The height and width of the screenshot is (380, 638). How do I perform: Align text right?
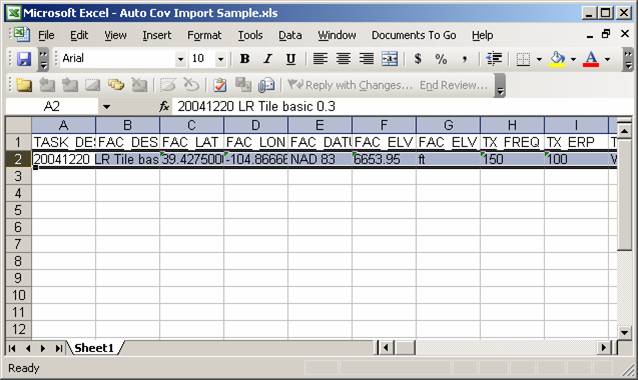coord(366,59)
